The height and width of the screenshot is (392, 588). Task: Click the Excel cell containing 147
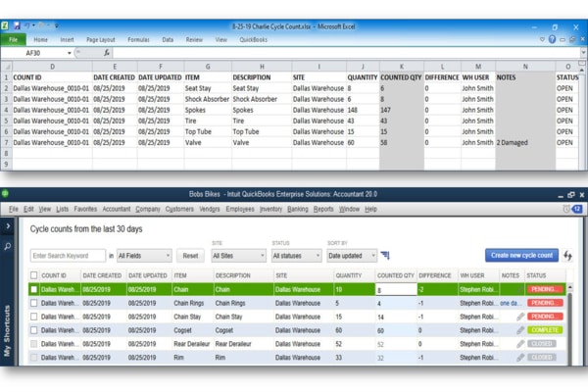point(402,110)
